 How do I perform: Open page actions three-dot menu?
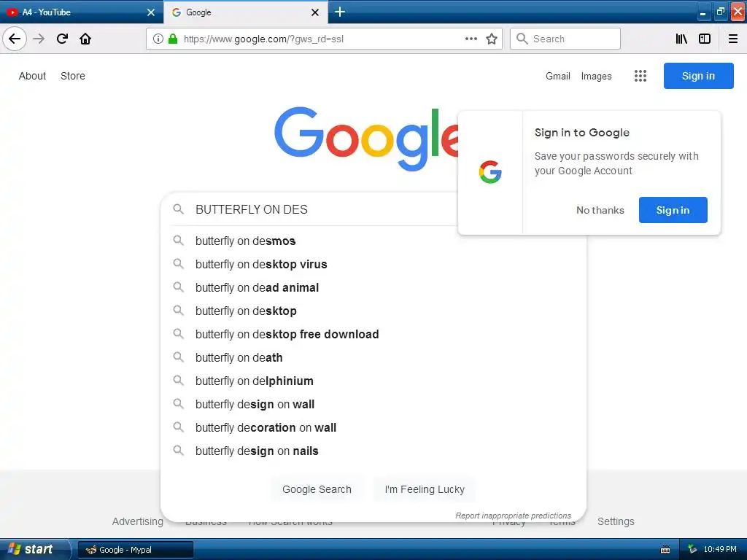pos(471,39)
